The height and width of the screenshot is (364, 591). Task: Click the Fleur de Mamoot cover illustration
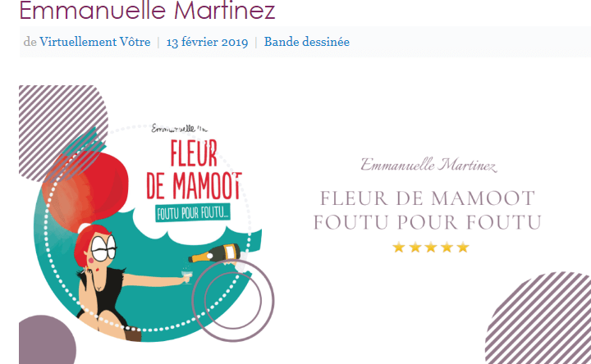pos(148,233)
